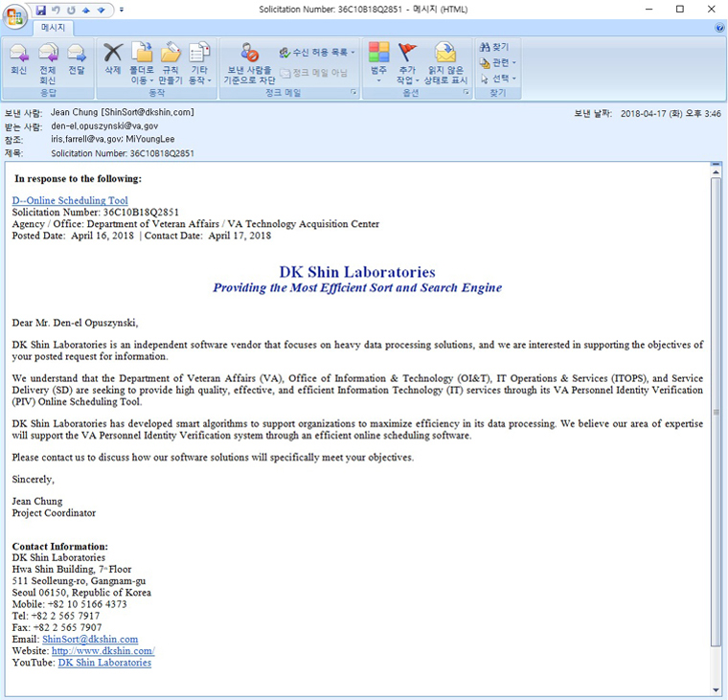
Task: Open Move to Folder (폴더로 이동) dropdown
Action: tap(142, 63)
